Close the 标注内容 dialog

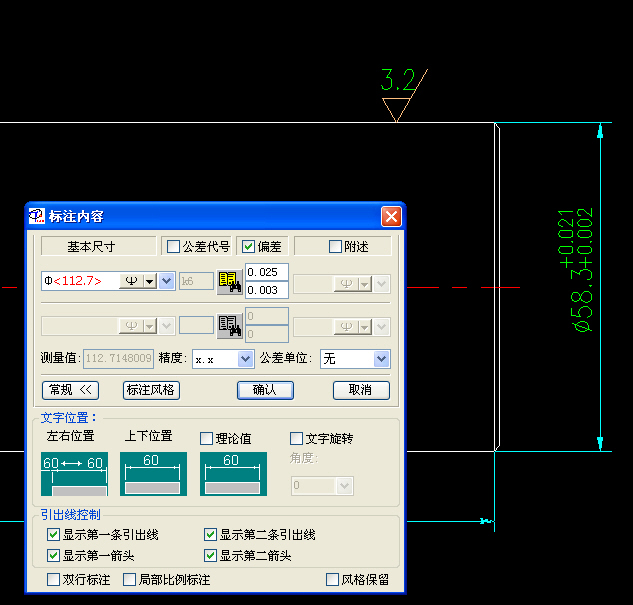click(x=391, y=217)
